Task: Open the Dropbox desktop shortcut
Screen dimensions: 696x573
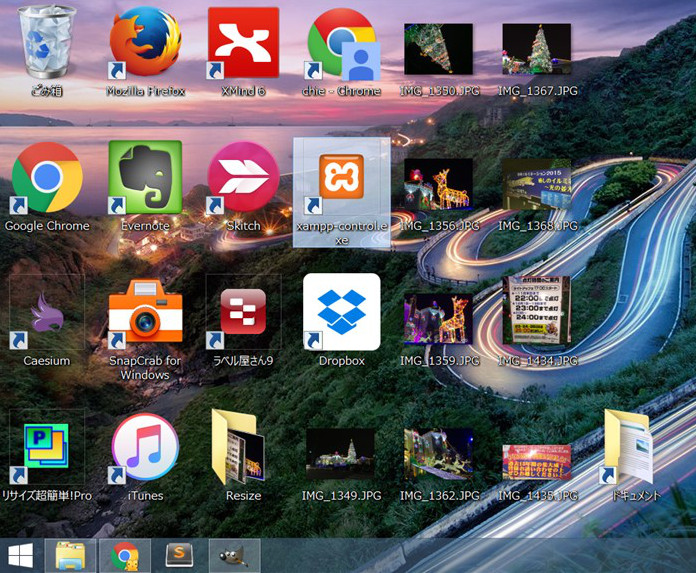Action: tap(342, 312)
